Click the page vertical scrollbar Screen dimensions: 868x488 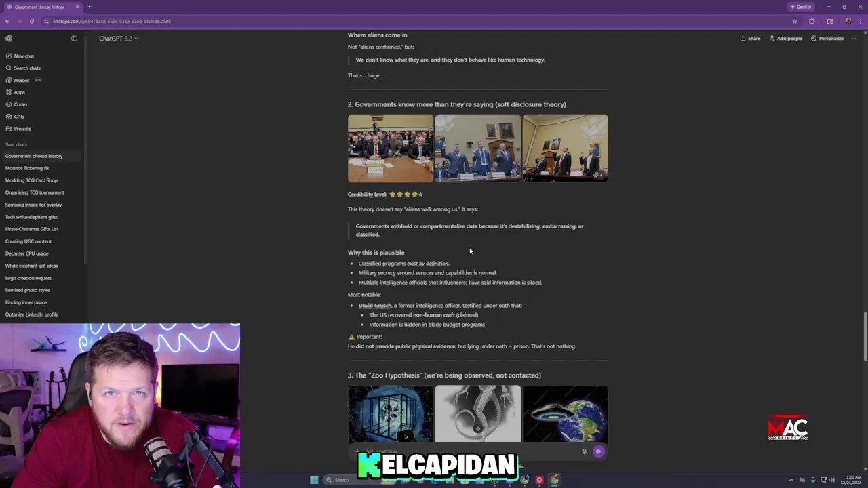click(865, 335)
